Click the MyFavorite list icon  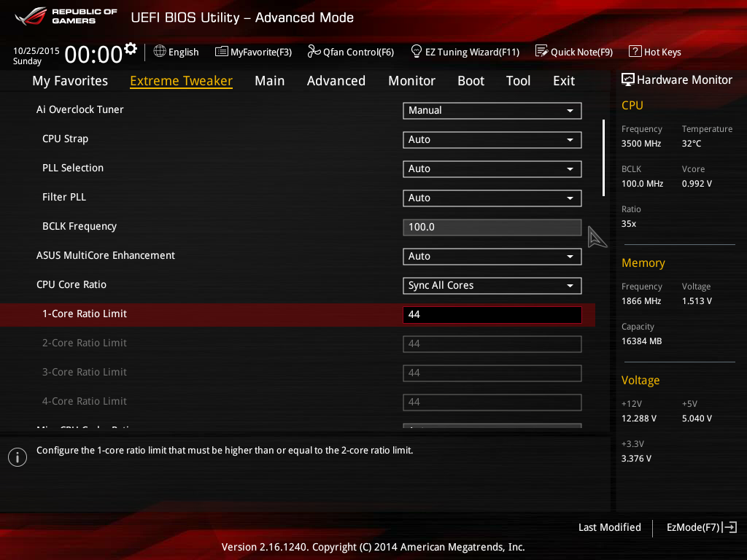pyautogui.click(x=222, y=52)
